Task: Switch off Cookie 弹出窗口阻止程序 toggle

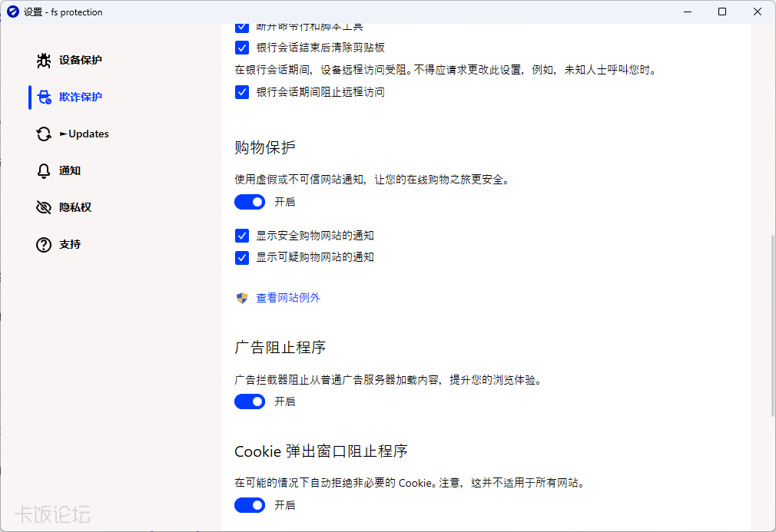Action: [x=250, y=505]
